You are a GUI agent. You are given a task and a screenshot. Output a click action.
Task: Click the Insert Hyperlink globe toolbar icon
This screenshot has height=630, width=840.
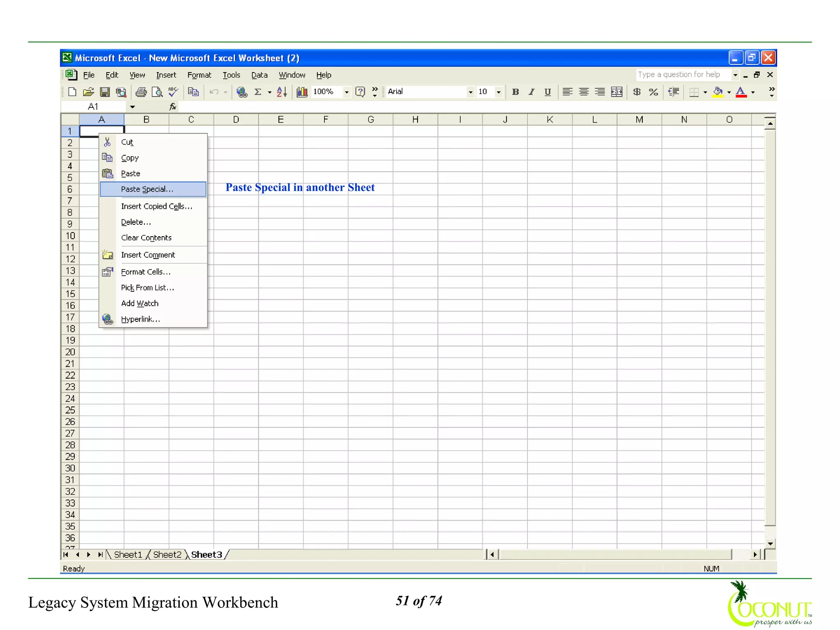(242, 92)
